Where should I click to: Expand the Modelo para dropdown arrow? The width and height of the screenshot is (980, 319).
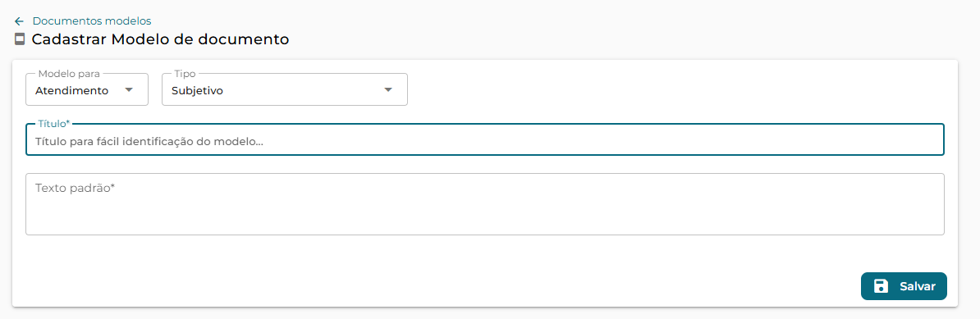129,90
